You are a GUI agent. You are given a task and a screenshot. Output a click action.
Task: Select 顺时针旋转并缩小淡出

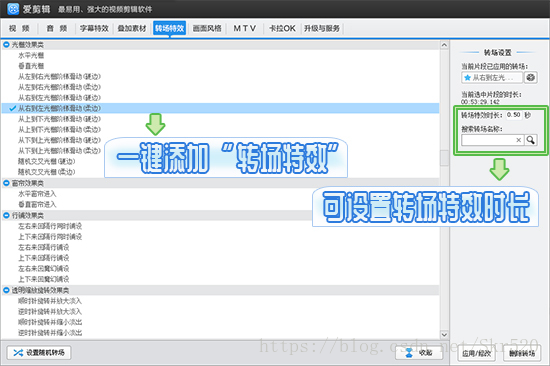coord(50,322)
